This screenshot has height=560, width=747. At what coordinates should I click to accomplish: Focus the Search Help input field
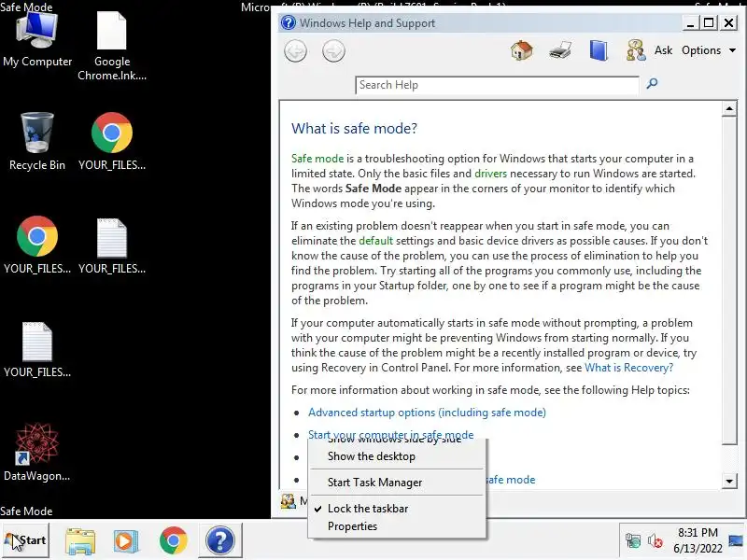497,85
